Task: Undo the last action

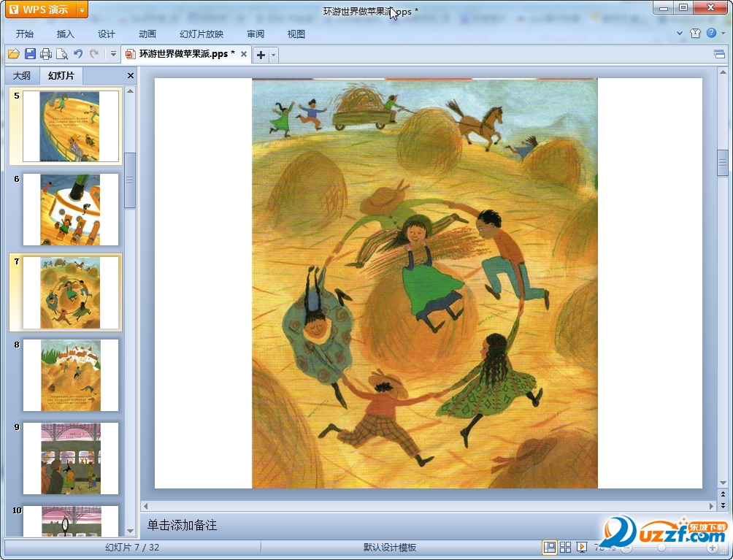Action: point(78,54)
